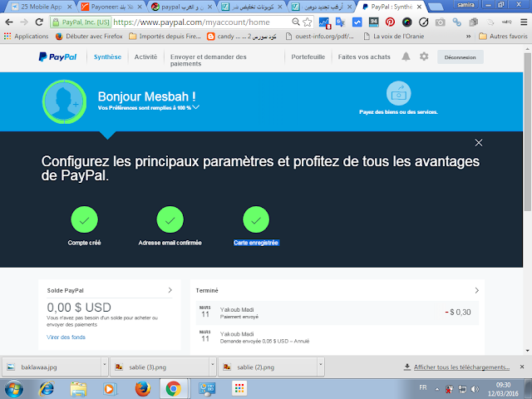
Task: Open Envoyer et demander des paiements
Action: pos(209,60)
